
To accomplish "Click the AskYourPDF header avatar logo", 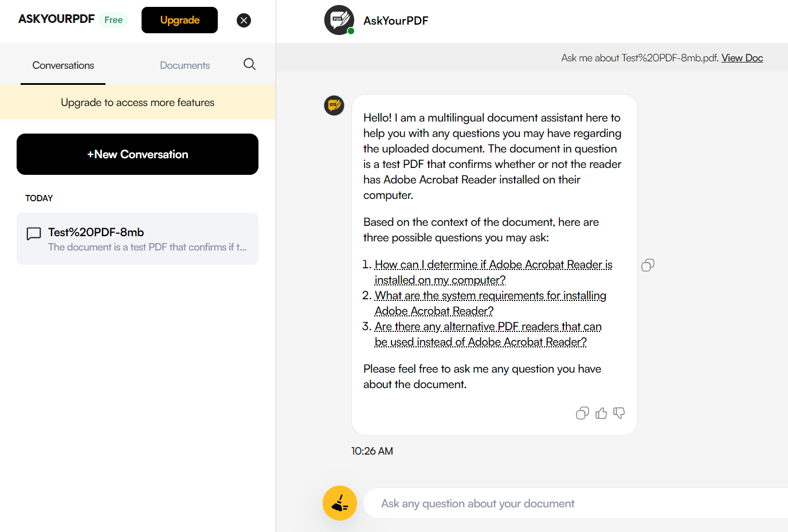I will tap(339, 20).
